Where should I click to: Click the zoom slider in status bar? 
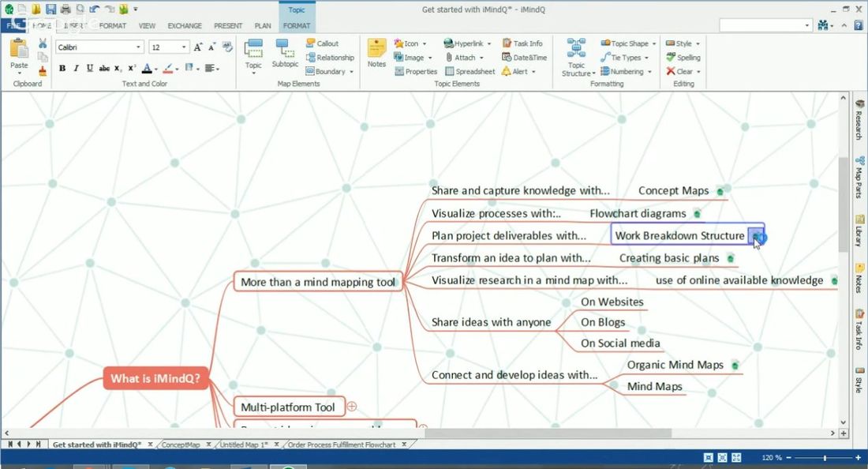click(x=825, y=458)
